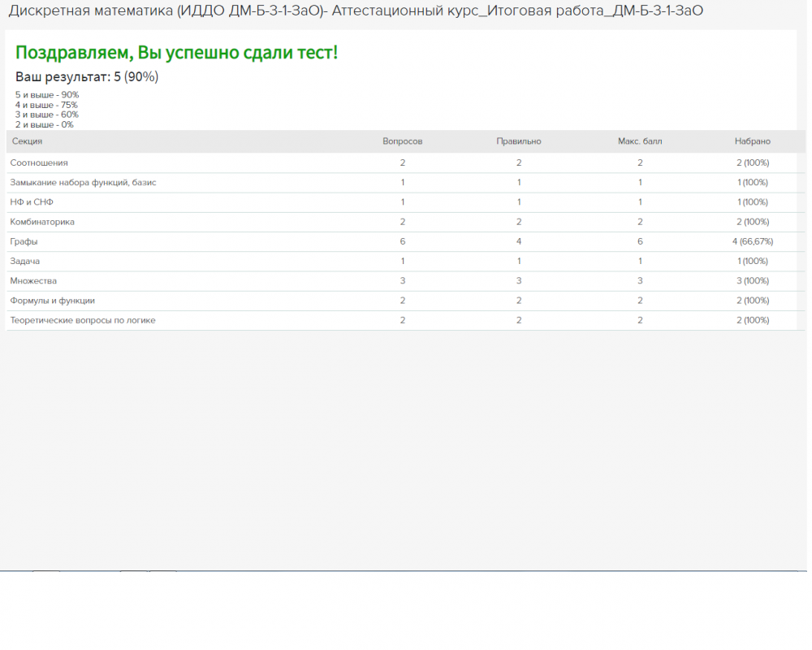
Task: Click the '1 (100%)' score for НФ и СНФ
Action: (x=753, y=202)
